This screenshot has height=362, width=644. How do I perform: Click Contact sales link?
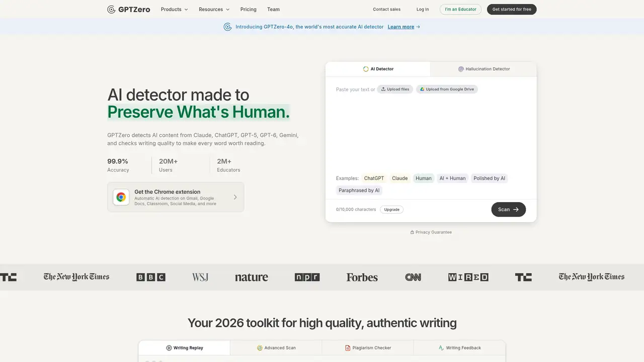click(387, 9)
